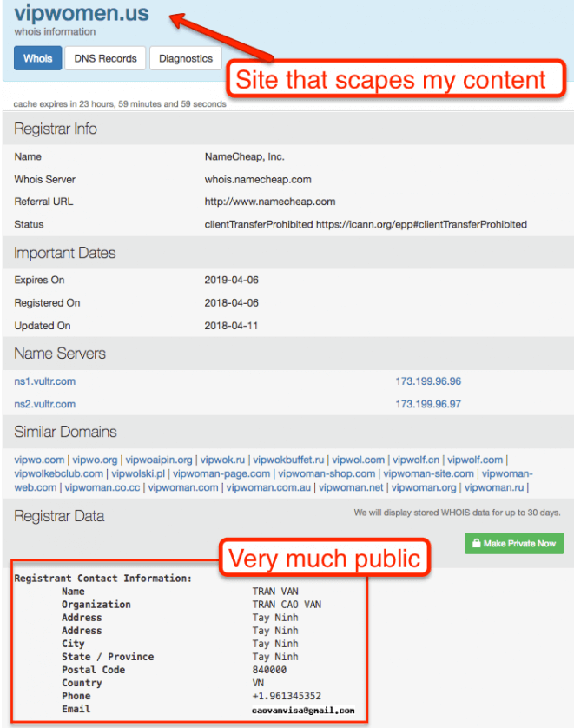Open similar domain vipwolf.com
The image size is (574, 728).
coord(475,460)
